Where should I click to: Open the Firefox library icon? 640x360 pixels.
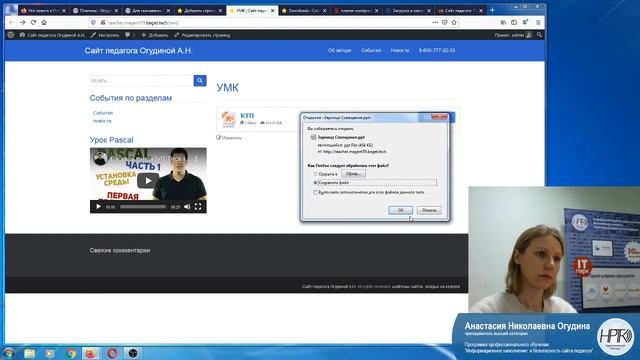tap(503, 22)
